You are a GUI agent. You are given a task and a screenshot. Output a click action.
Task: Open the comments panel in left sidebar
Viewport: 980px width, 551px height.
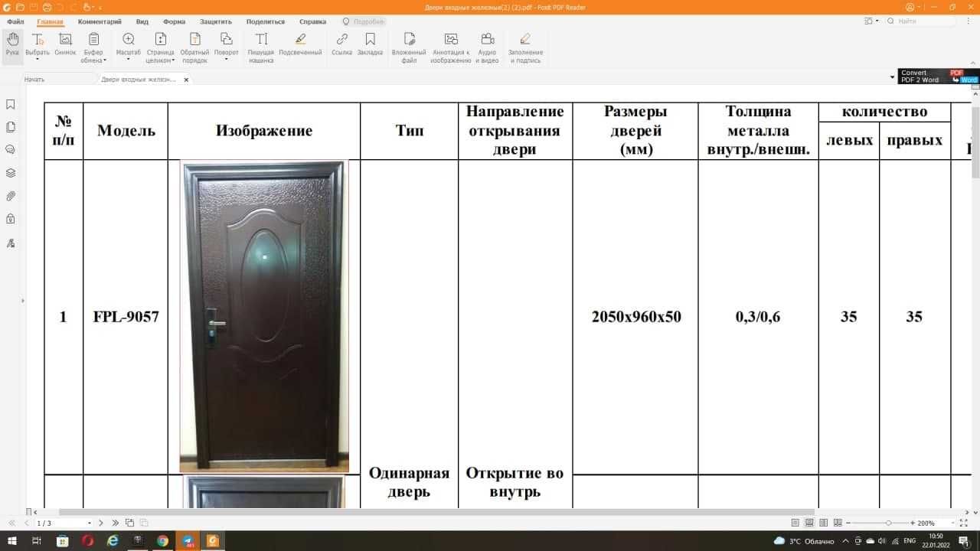11,150
